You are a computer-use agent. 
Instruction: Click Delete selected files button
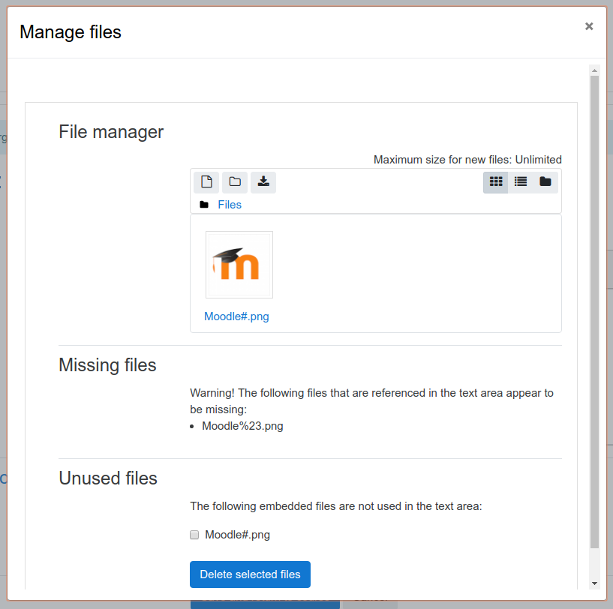pyautogui.click(x=250, y=574)
